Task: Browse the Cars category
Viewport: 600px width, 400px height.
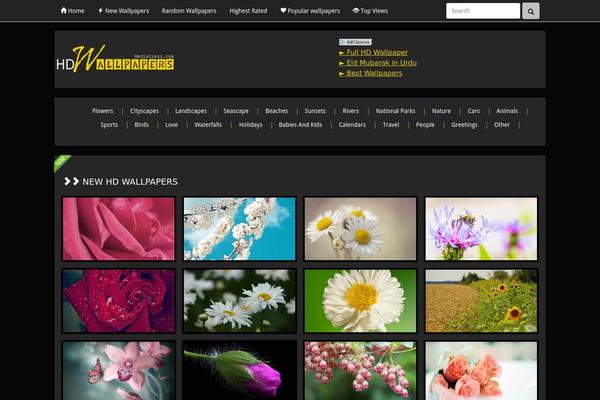Action: [x=473, y=111]
